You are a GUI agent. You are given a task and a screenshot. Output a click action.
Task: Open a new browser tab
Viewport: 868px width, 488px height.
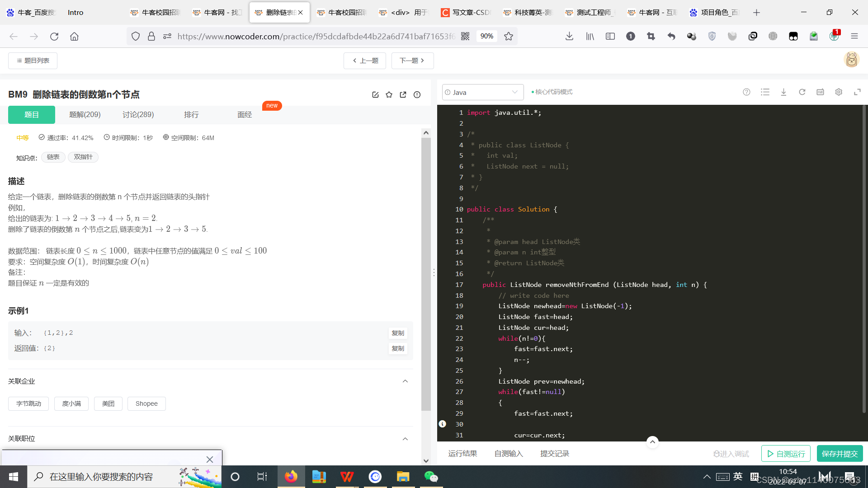pyautogui.click(x=756, y=12)
